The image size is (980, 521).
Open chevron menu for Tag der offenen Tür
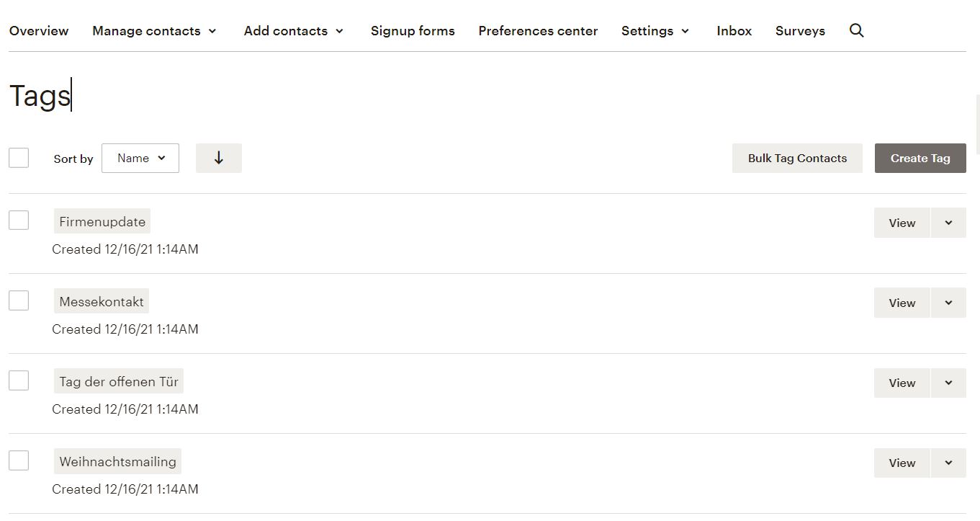click(948, 383)
